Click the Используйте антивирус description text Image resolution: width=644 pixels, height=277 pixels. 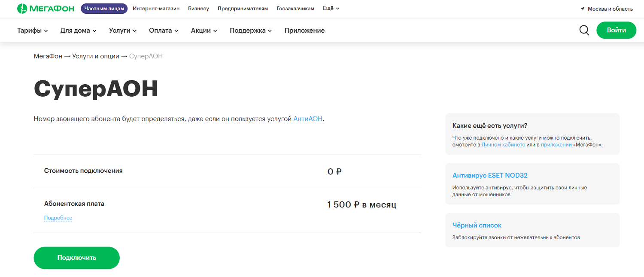tap(519, 191)
